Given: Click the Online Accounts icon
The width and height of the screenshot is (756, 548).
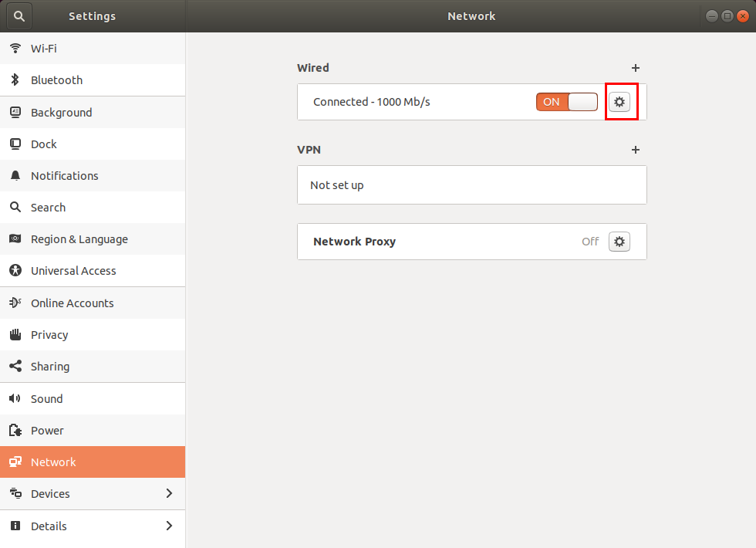Looking at the screenshot, I should coord(15,303).
